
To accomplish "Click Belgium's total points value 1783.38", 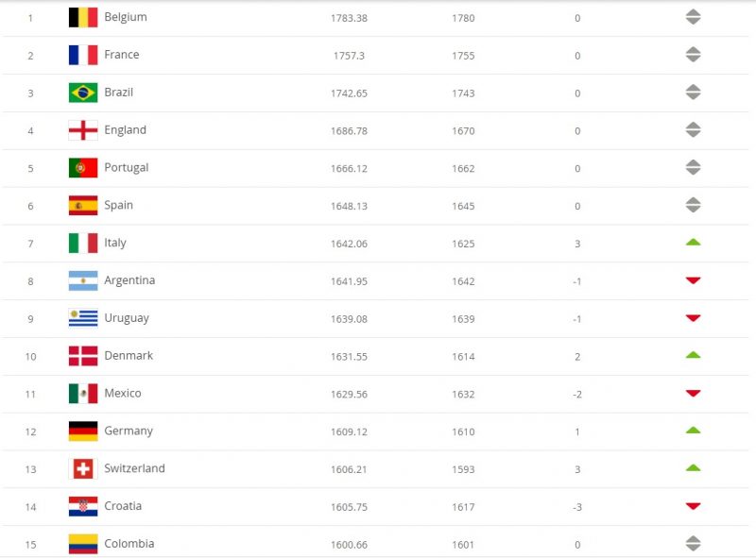I will coord(349,18).
